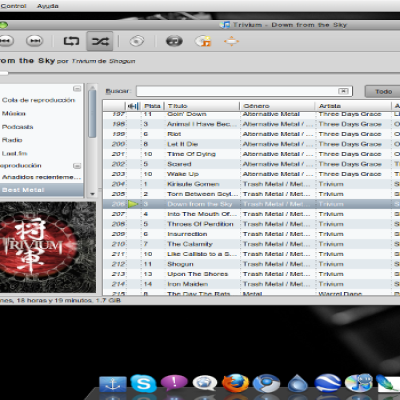Select Radio in sidebar
The width and height of the screenshot is (400, 400).
coord(12,140)
